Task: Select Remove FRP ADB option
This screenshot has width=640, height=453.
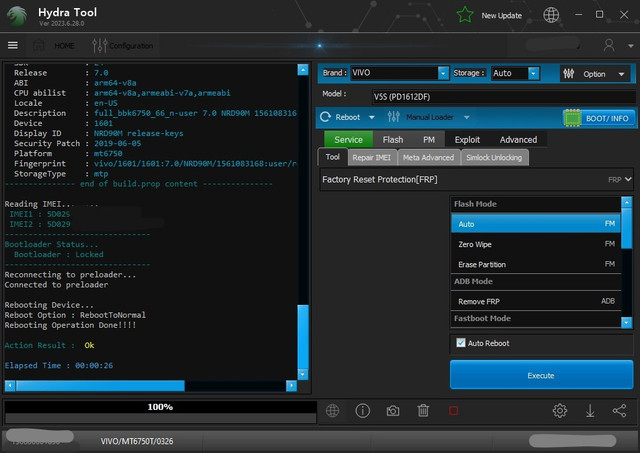Action: (536, 301)
